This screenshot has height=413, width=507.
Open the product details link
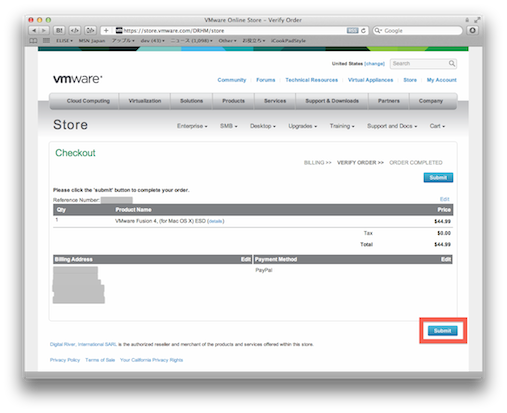216,221
